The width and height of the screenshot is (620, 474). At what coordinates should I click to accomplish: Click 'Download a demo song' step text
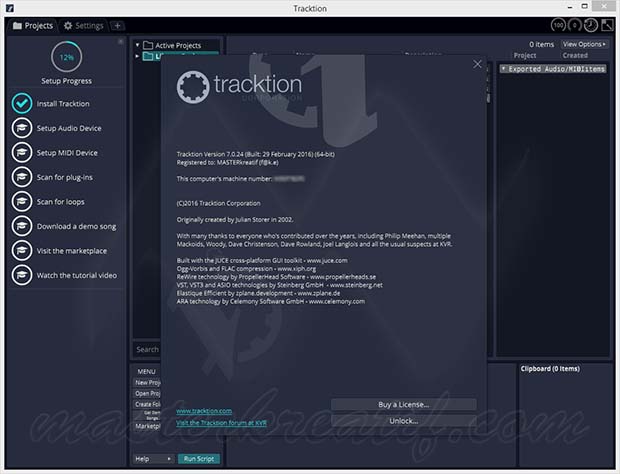[76, 226]
